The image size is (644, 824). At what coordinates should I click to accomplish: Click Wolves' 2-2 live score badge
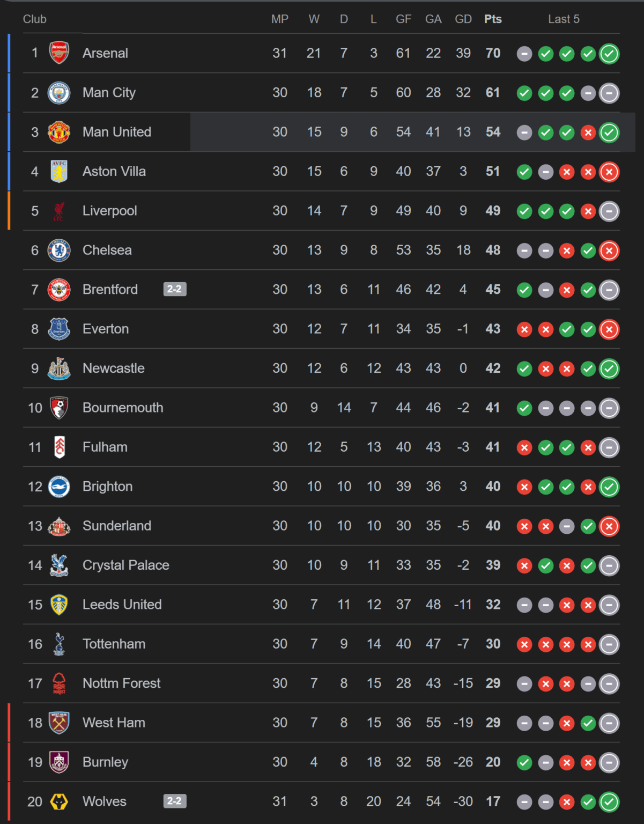[x=175, y=801]
